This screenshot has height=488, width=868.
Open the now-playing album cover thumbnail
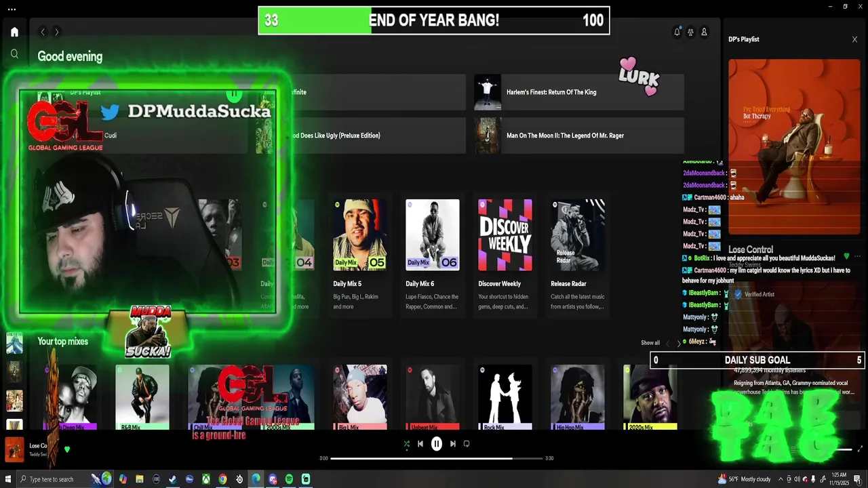[14, 449]
